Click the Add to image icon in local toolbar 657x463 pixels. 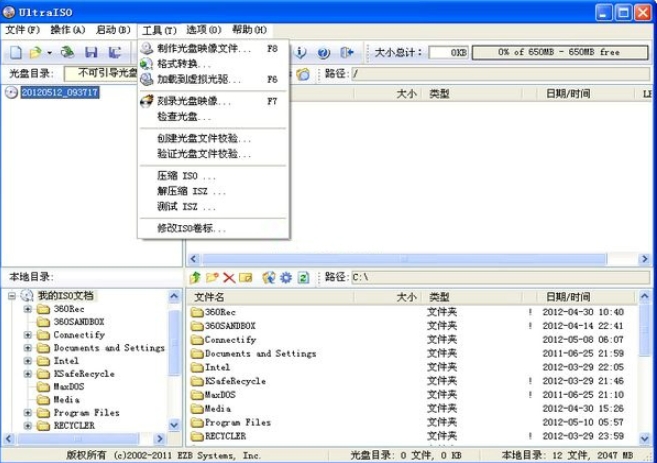pos(269,277)
